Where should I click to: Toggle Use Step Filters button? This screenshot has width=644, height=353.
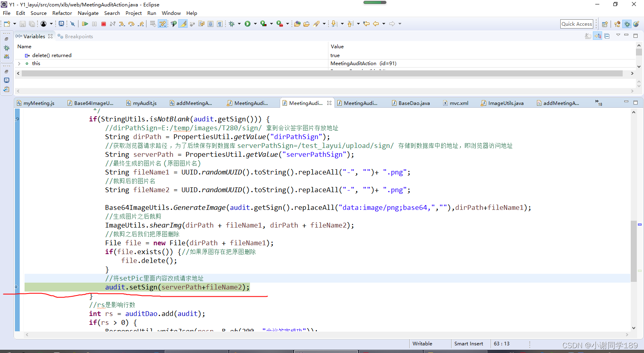click(x=163, y=24)
